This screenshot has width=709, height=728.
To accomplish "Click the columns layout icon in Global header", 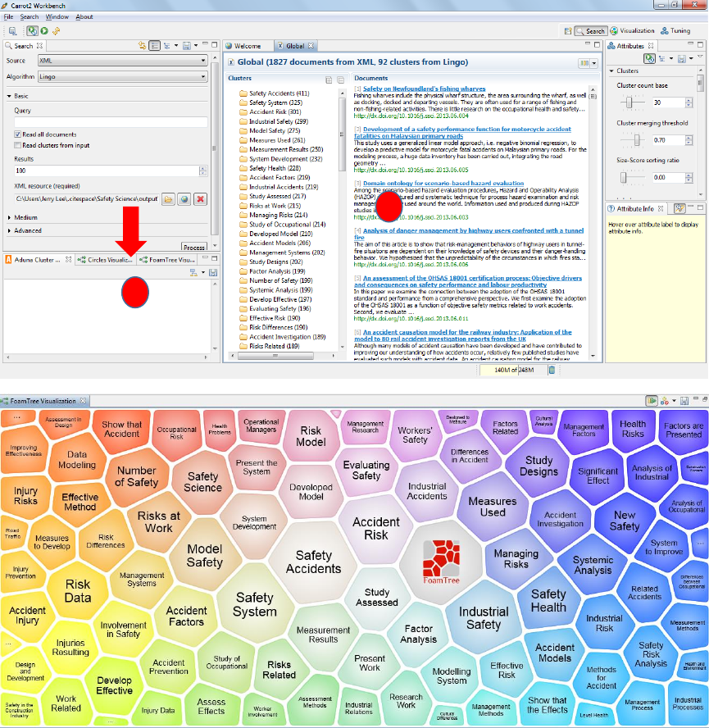I will [584, 62].
